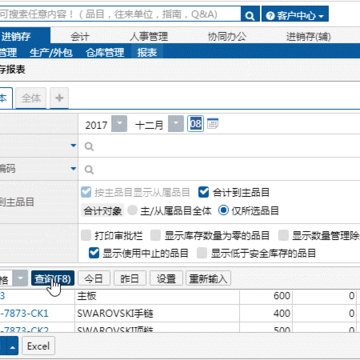The image size is (360, 360).
Task: Click the magnifier icon in the first search field
Action: 89,146
